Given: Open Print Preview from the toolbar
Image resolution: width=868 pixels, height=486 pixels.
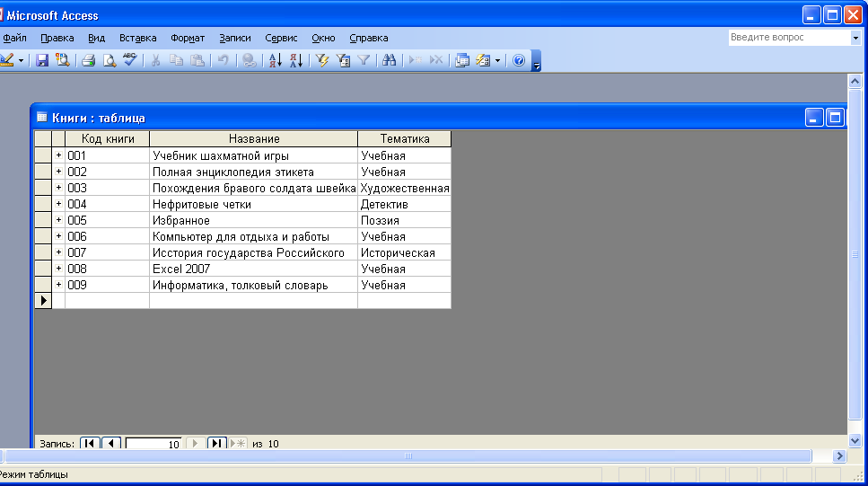Looking at the screenshot, I should (109, 60).
